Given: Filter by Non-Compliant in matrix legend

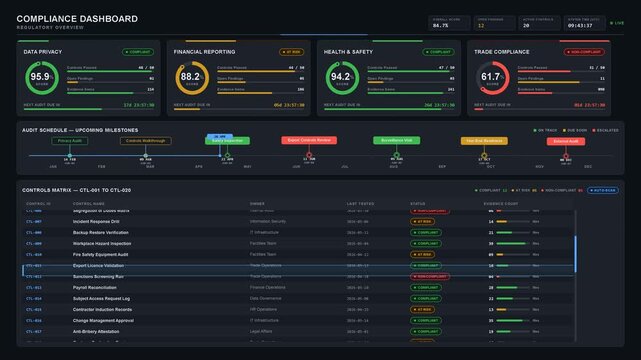Looking at the screenshot, I should coord(562,190).
